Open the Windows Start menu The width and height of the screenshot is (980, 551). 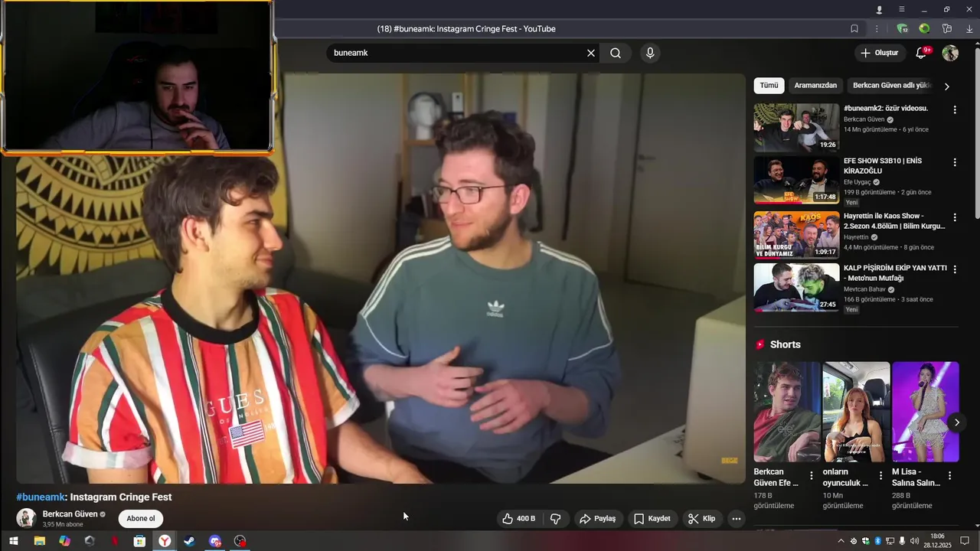(13, 541)
